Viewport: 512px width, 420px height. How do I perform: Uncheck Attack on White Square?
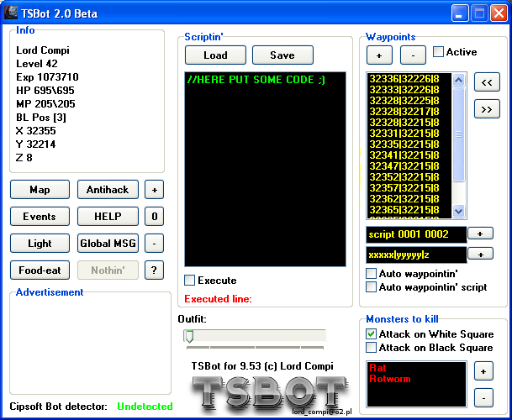tap(372, 334)
